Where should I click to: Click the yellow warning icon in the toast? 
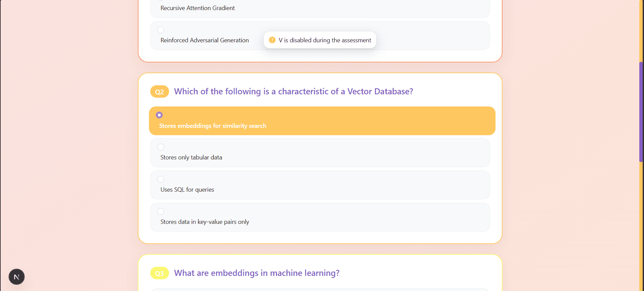pos(272,40)
